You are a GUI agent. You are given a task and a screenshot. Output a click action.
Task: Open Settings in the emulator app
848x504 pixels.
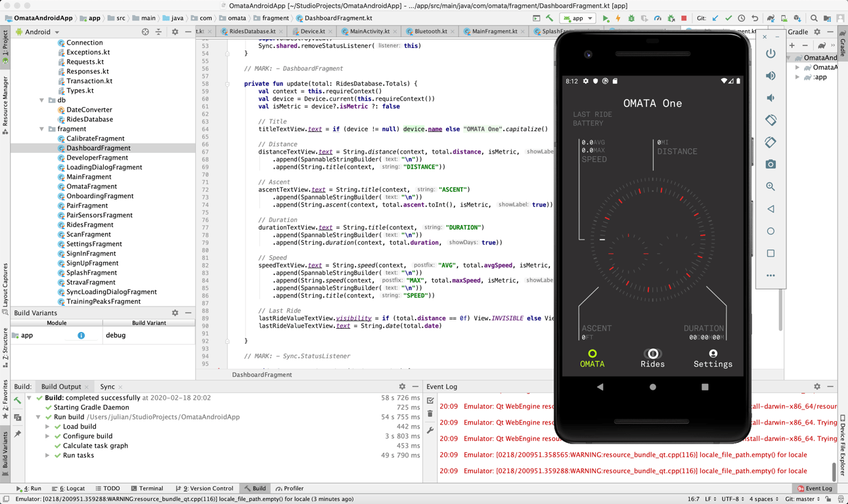713,358
